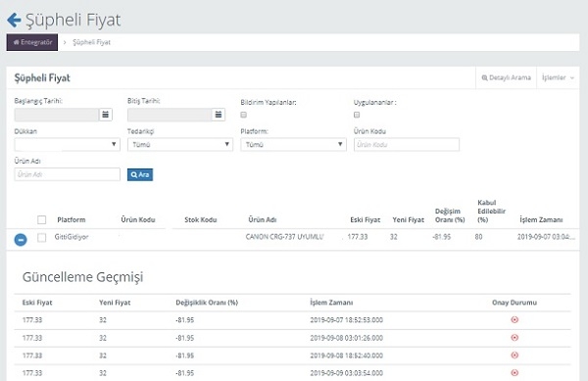The image size is (588, 381).
Task: Click the Ürün Kodu input field
Action: (407, 144)
